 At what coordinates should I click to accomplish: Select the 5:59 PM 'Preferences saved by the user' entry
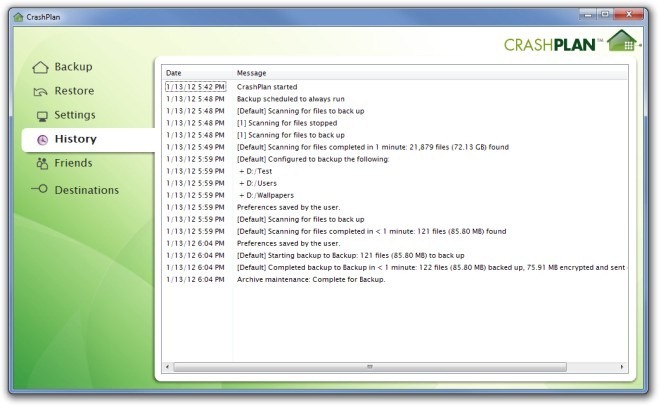288,207
